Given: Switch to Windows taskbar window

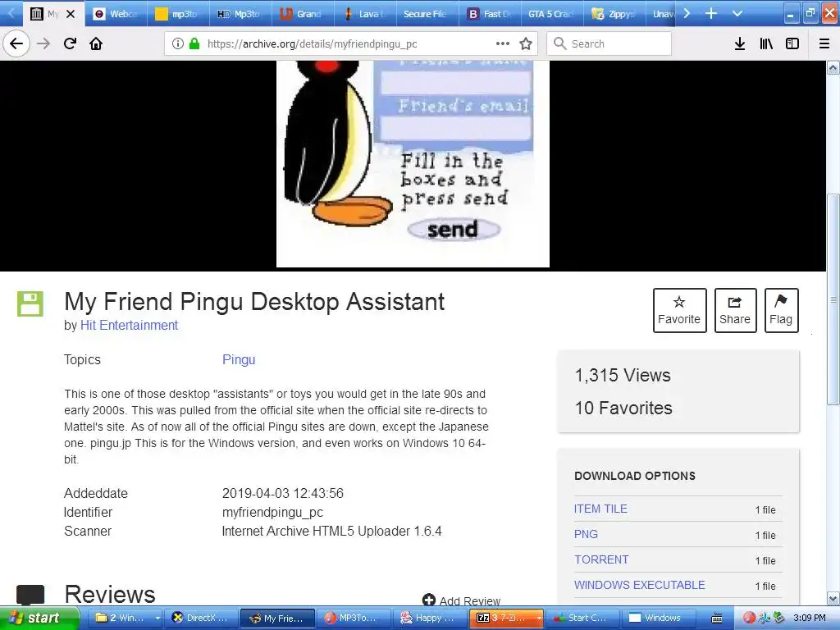Looking at the screenshot, I should coord(660,618).
